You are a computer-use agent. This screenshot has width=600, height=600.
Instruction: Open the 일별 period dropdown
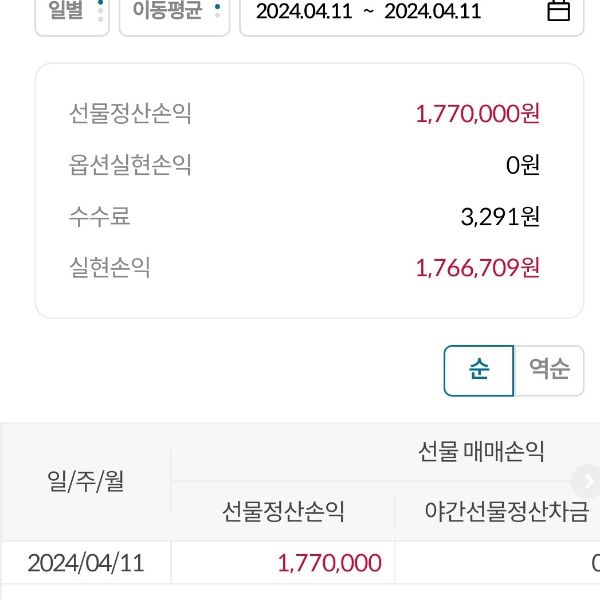click(x=71, y=12)
